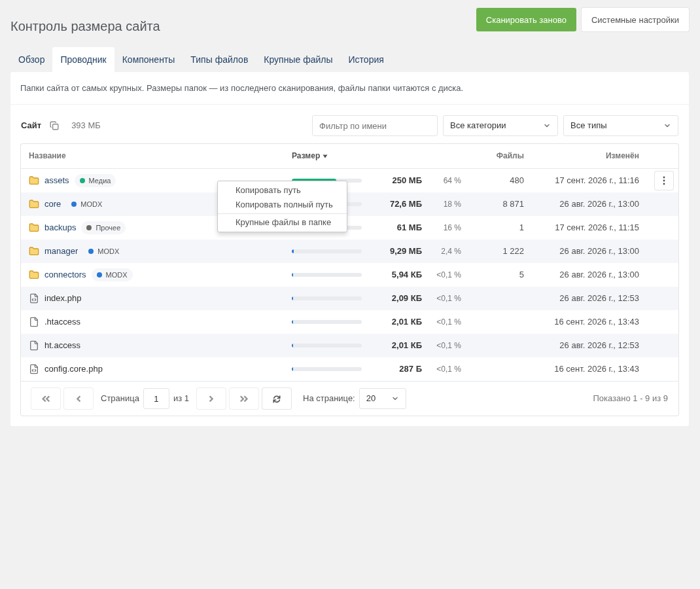Click the page number input field
This screenshot has width=700, height=589.
click(156, 399)
